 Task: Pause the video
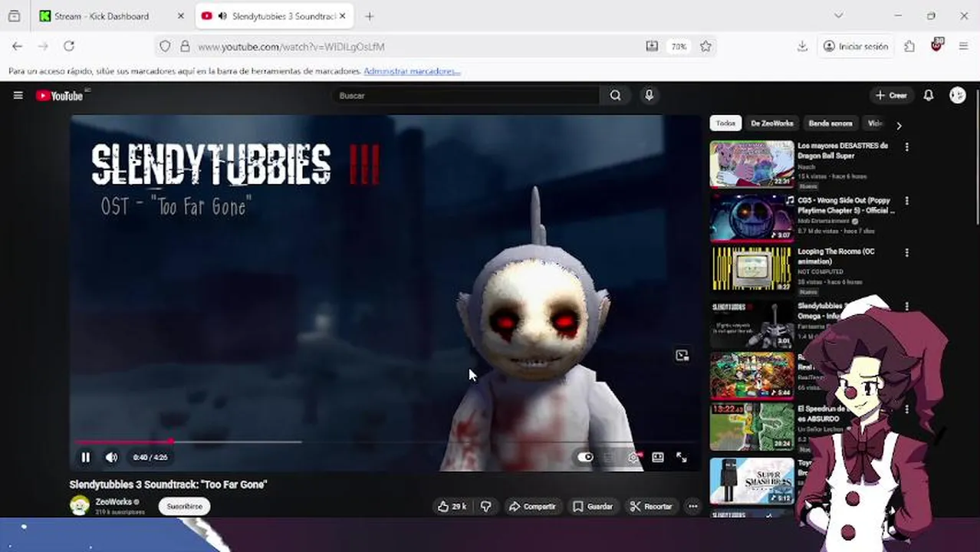click(x=86, y=458)
